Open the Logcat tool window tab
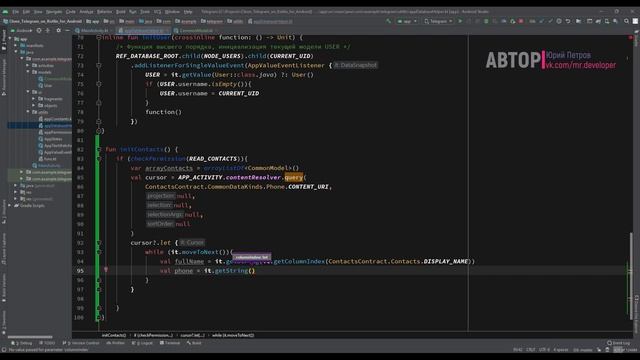 [143, 343]
